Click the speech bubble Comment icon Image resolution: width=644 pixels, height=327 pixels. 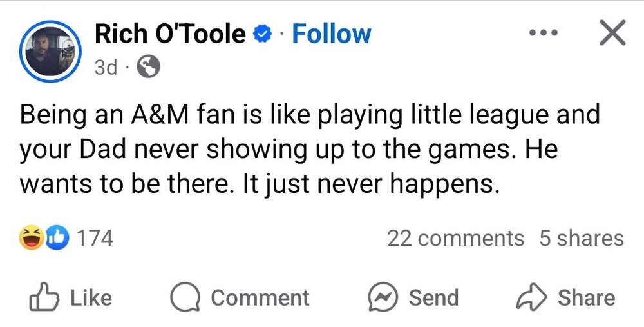pos(184,297)
